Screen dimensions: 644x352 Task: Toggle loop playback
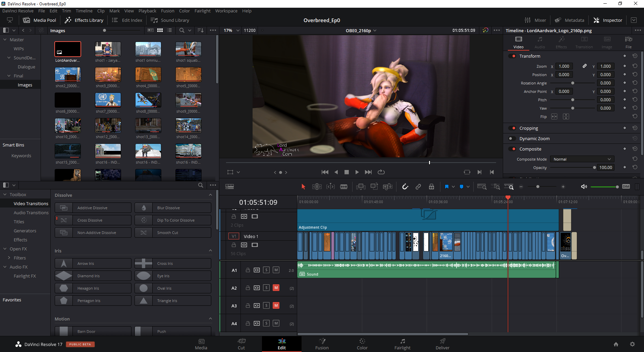(381, 172)
